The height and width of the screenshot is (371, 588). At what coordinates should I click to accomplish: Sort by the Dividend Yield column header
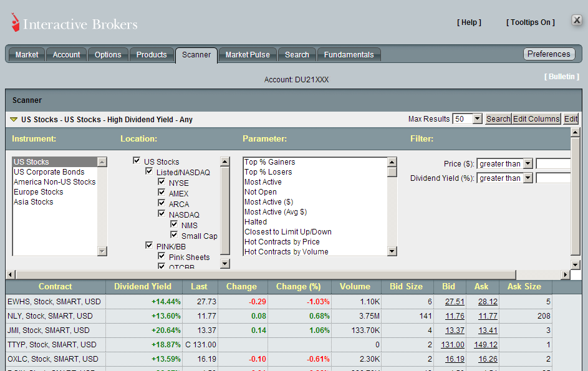click(143, 287)
